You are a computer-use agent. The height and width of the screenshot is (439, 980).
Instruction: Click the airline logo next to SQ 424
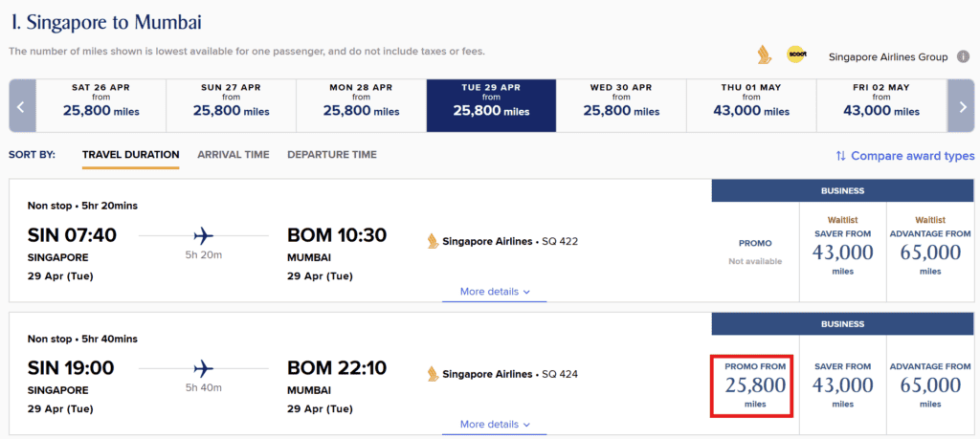click(x=433, y=374)
